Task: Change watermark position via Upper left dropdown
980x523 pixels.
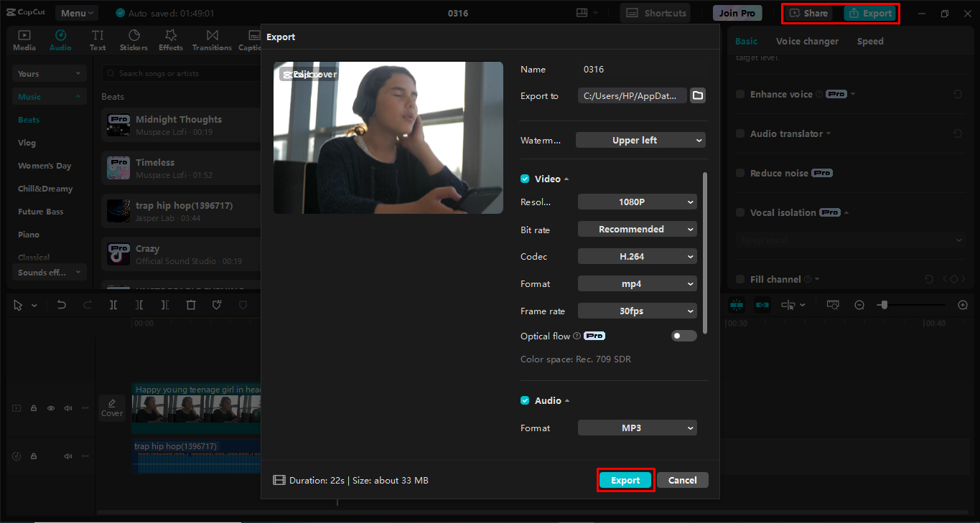Action: [640, 140]
